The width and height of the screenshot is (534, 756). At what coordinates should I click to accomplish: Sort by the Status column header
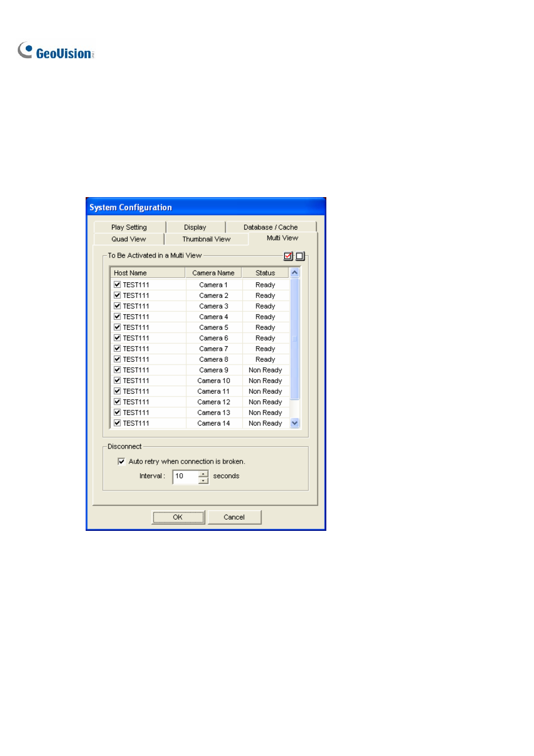point(265,273)
